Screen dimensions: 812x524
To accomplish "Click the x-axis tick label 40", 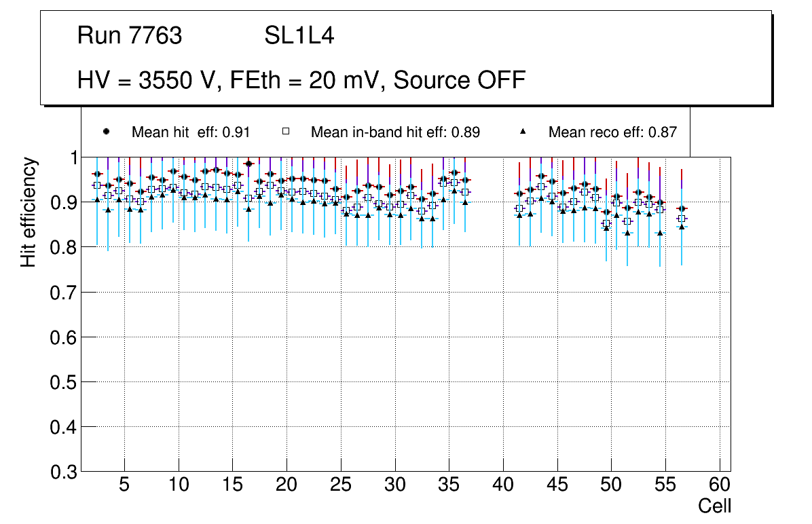I will (503, 485).
